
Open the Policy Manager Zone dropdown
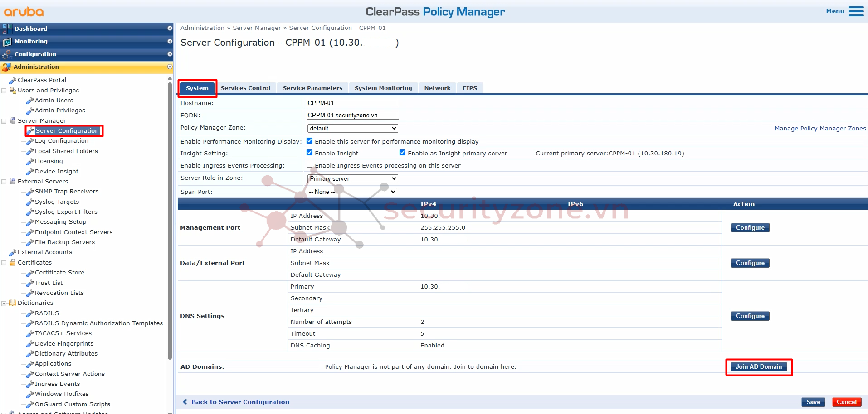(352, 129)
